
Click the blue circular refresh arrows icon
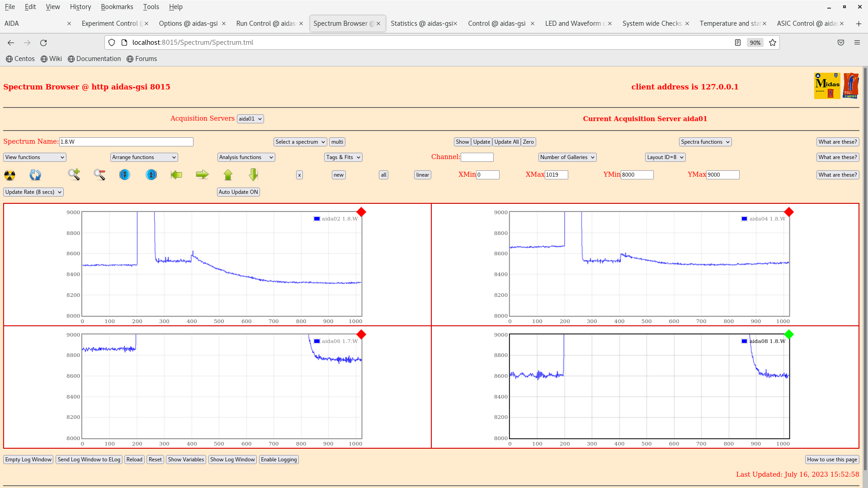pyautogui.click(x=35, y=175)
